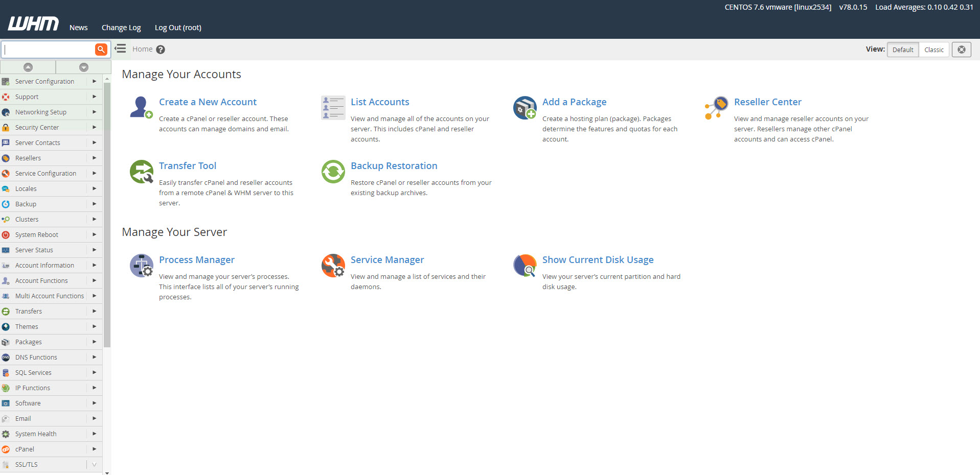Expand the Resellers arrow

(94, 158)
